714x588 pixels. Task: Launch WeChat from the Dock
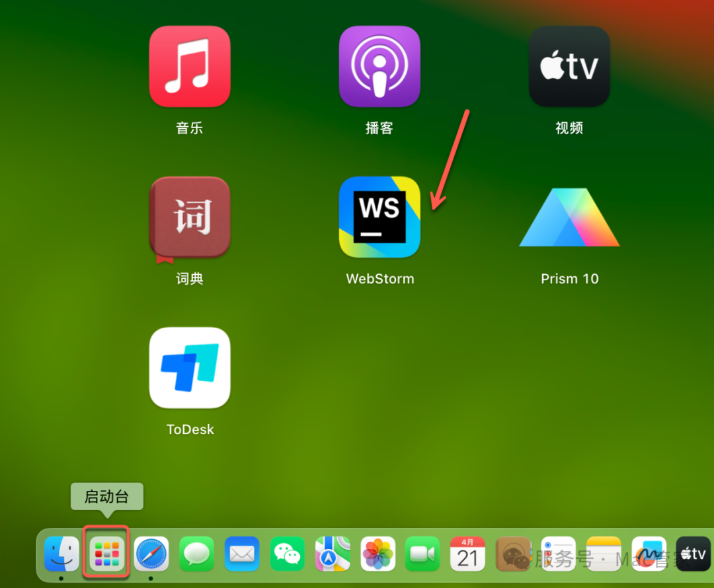(287, 554)
